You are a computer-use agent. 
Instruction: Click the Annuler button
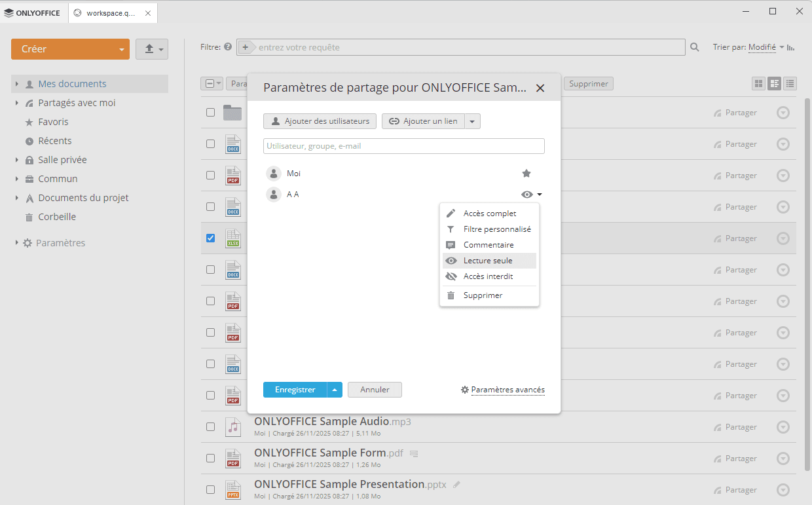(x=374, y=389)
